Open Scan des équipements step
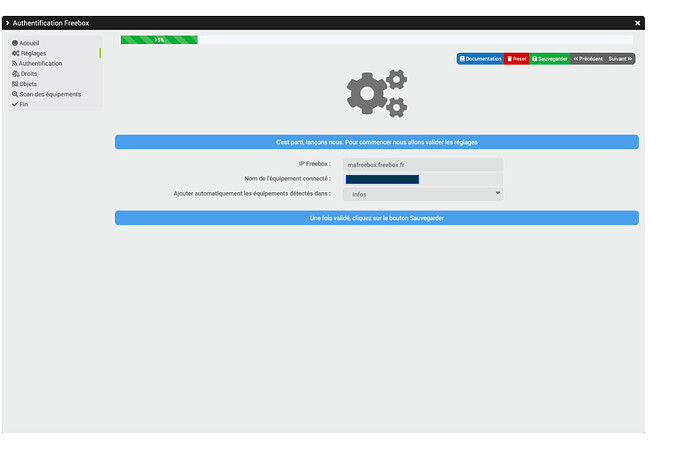Viewport: 690px width, 452px height. click(x=46, y=94)
